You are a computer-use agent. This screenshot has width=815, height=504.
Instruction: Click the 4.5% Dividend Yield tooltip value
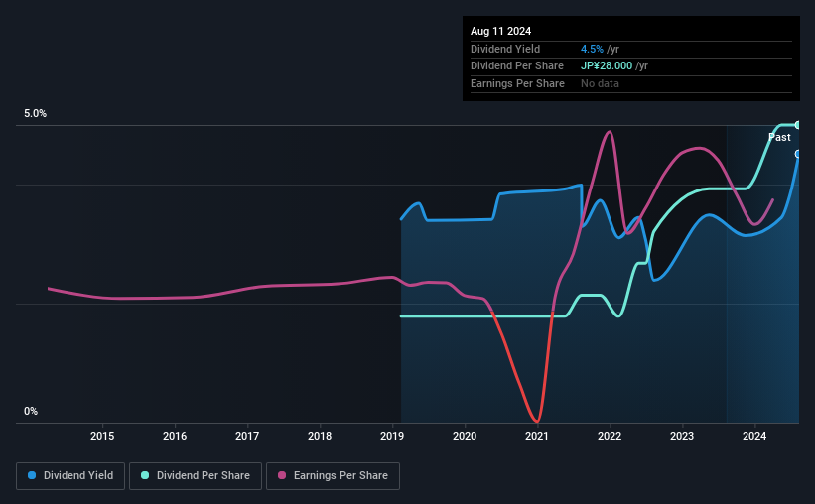pyautogui.click(x=592, y=49)
